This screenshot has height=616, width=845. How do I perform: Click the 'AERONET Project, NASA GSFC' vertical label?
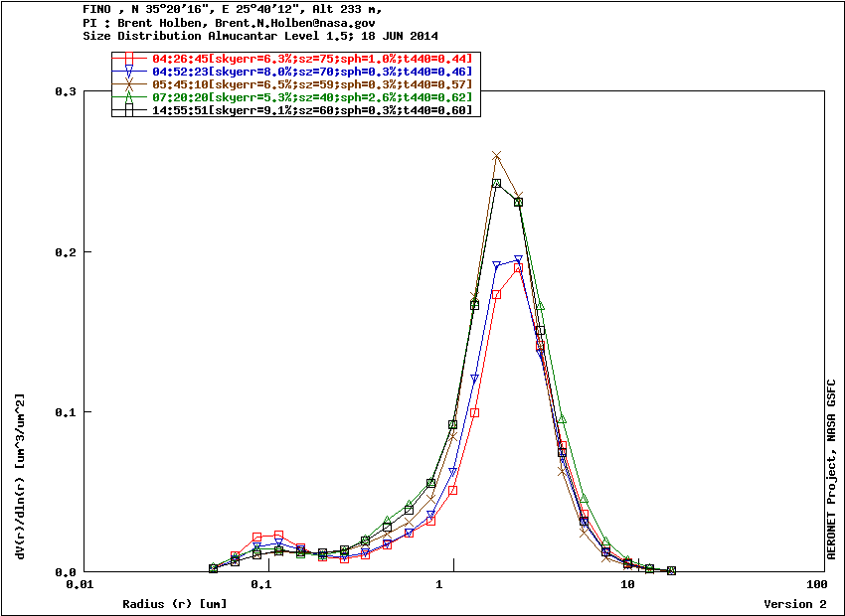833,467
